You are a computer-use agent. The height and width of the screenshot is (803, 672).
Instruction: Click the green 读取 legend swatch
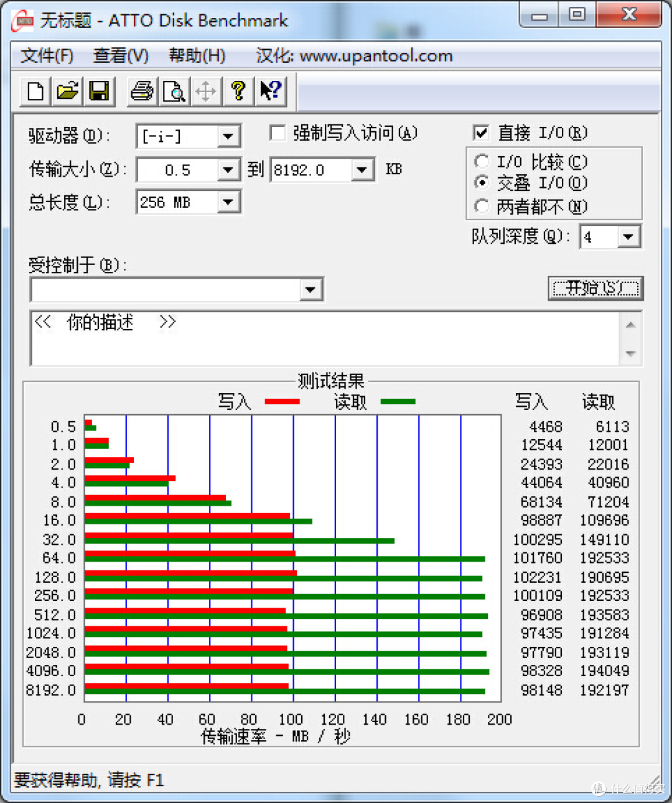point(398,402)
